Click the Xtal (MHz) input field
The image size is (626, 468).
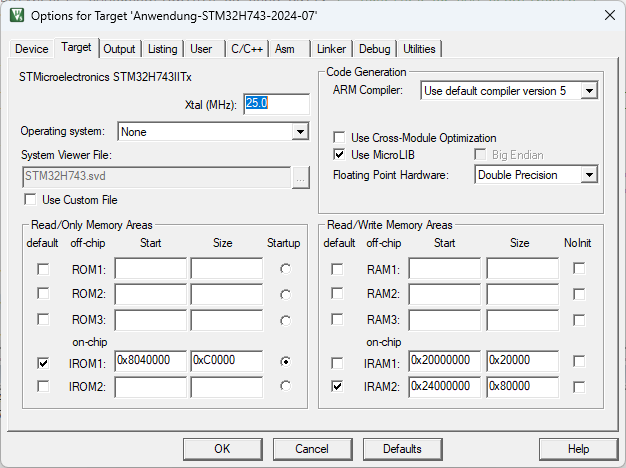point(276,104)
